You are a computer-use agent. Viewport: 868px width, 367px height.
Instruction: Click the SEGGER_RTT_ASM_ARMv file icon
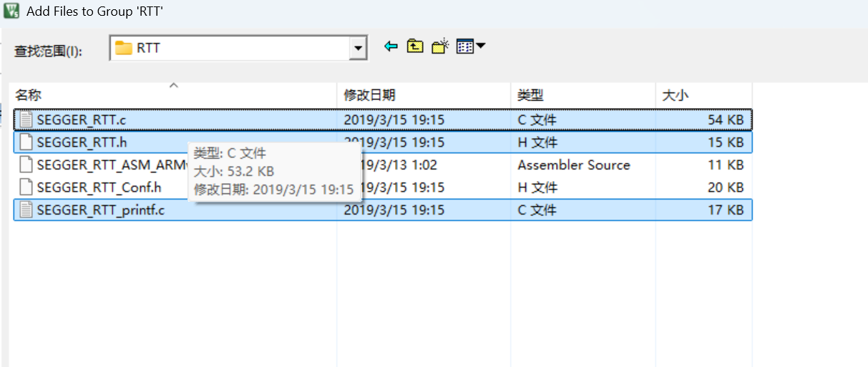pyautogui.click(x=26, y=165)
